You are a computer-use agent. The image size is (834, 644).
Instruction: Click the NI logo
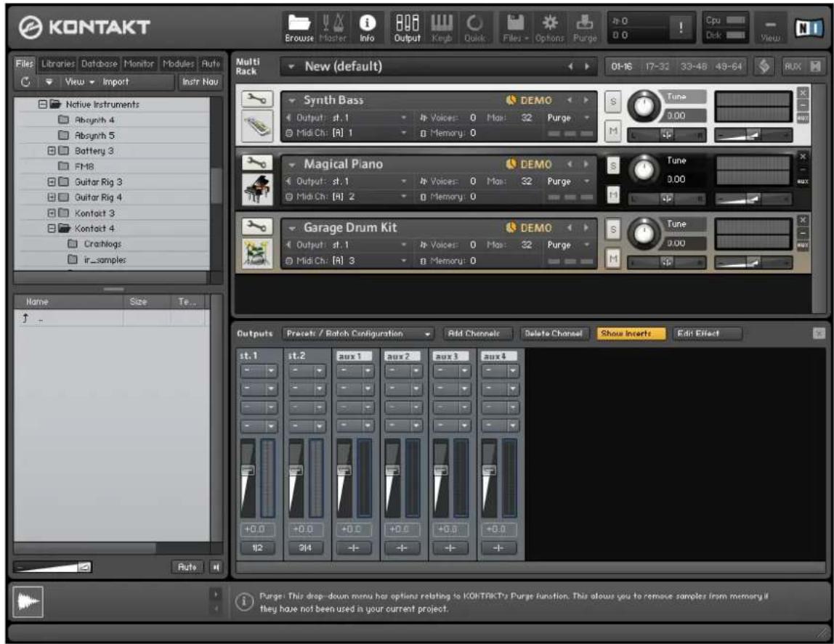809,28
